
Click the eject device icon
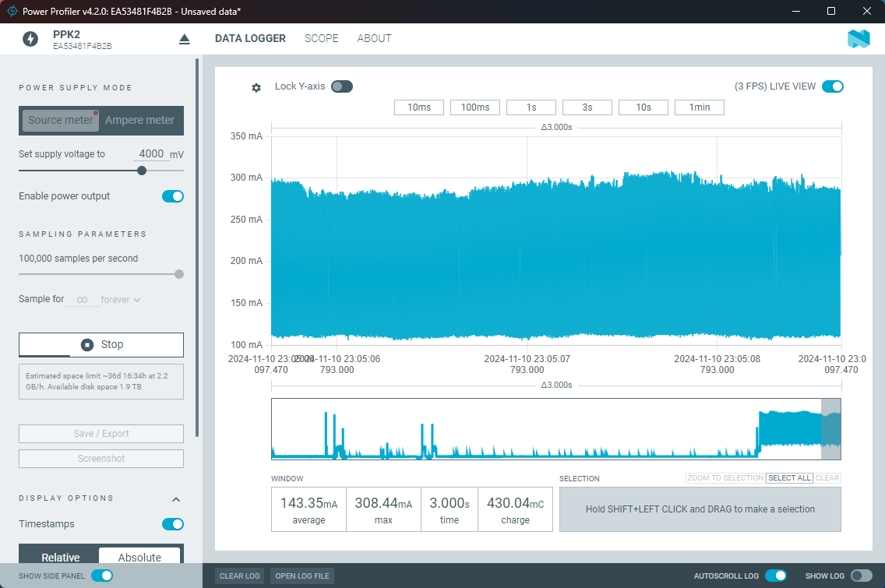click(x=185, y=39)
